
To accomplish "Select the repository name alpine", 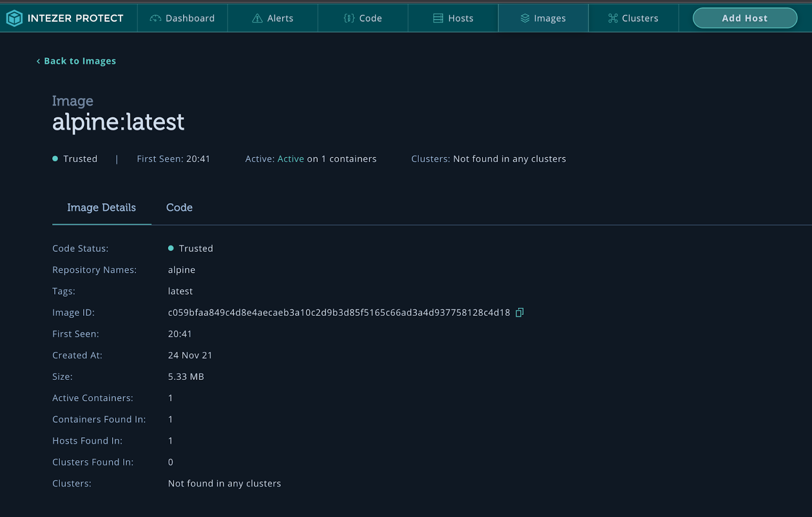I will (x=182, y=270).
